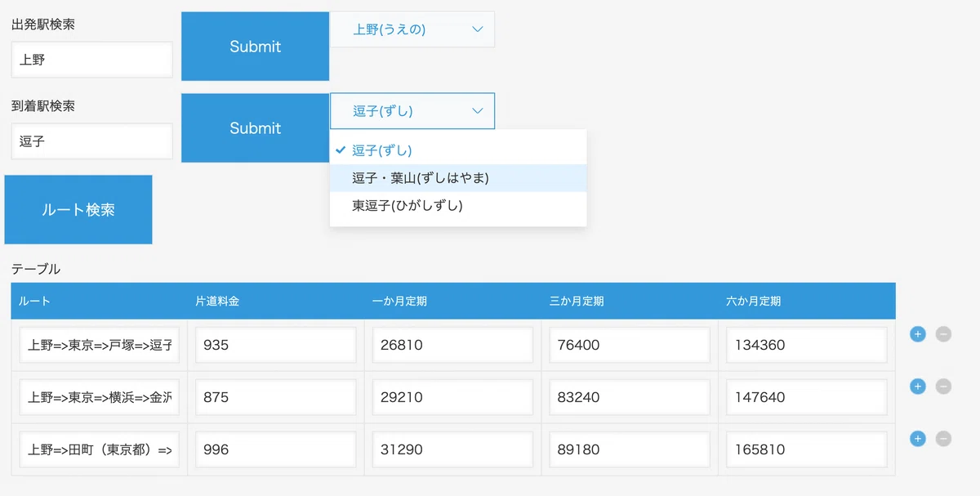Click the six-month pass field showing 165810

pyautogui.click(x=805, y=449)
